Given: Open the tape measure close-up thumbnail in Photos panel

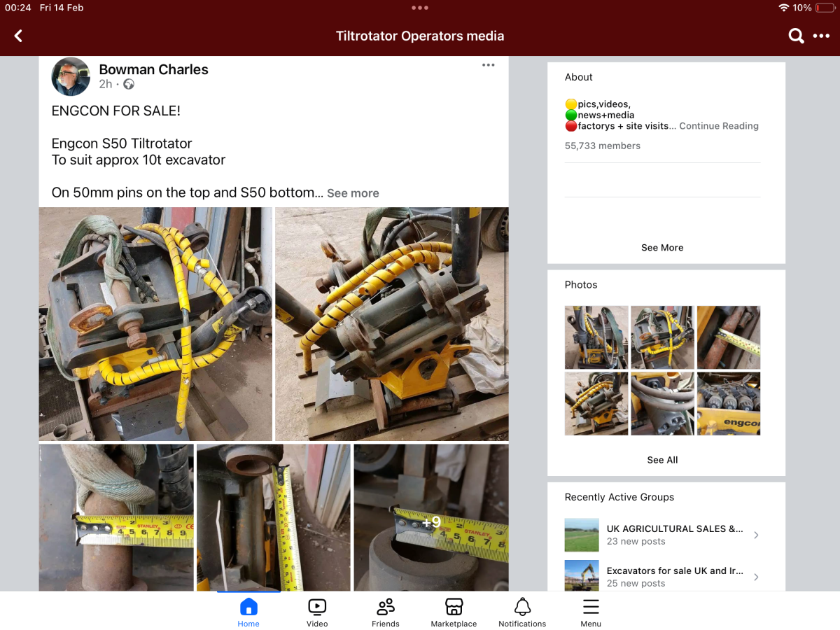Looking at the screenshot, I should pyautogui.click(x=729, y=337).
